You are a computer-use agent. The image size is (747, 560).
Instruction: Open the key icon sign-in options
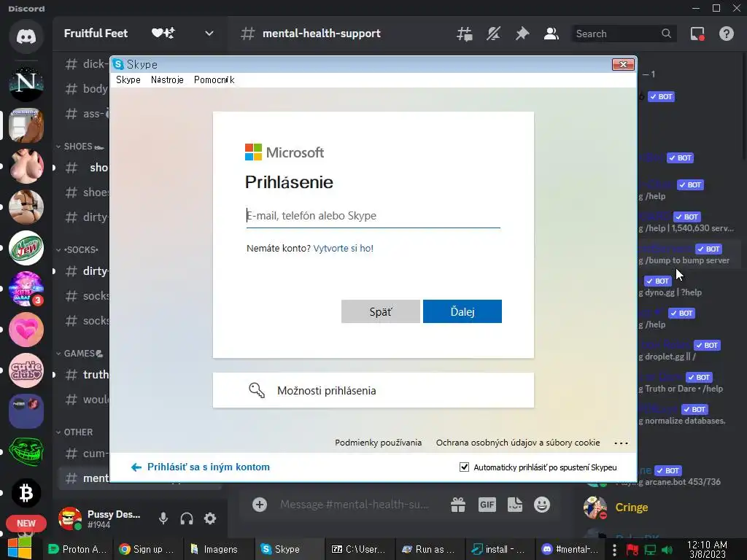(257, 391)
